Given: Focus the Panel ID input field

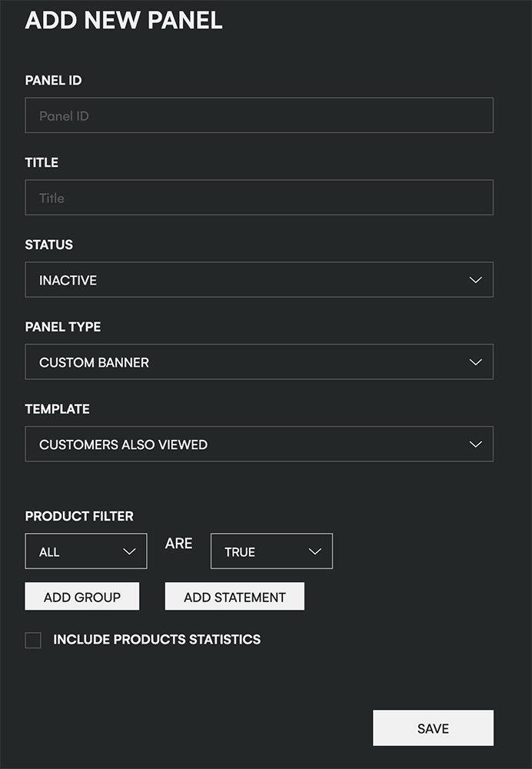Looking at the screenshot, I should click(259, 115).
